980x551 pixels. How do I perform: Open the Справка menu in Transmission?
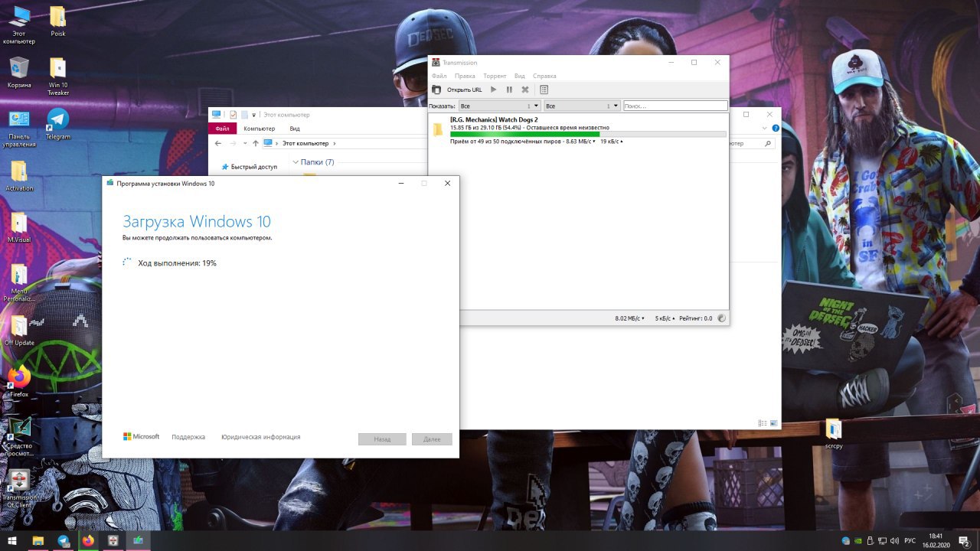coord(544,76)
